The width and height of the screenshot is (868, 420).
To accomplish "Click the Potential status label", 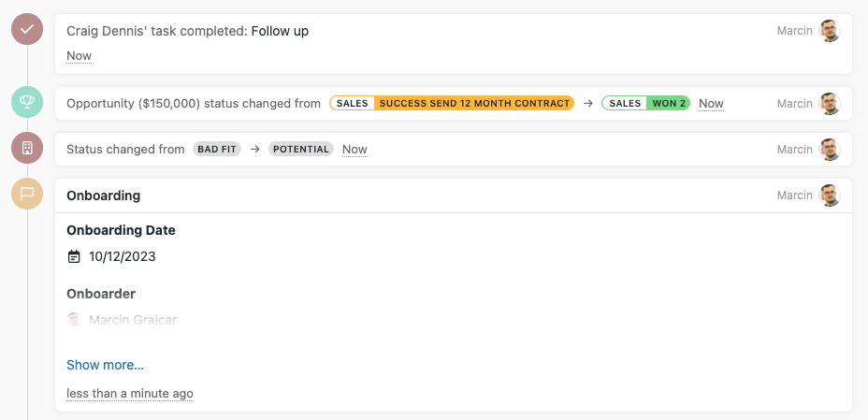I will (301, 149).
